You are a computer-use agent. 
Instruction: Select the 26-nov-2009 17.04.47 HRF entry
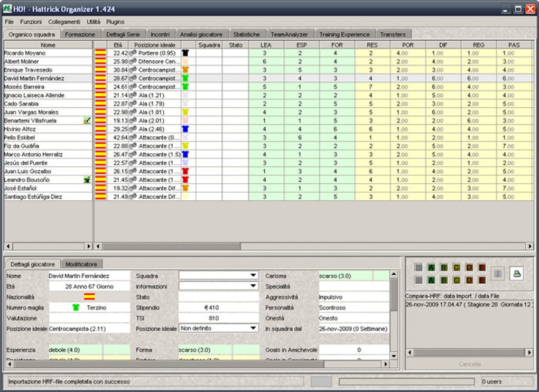(469, 304)
